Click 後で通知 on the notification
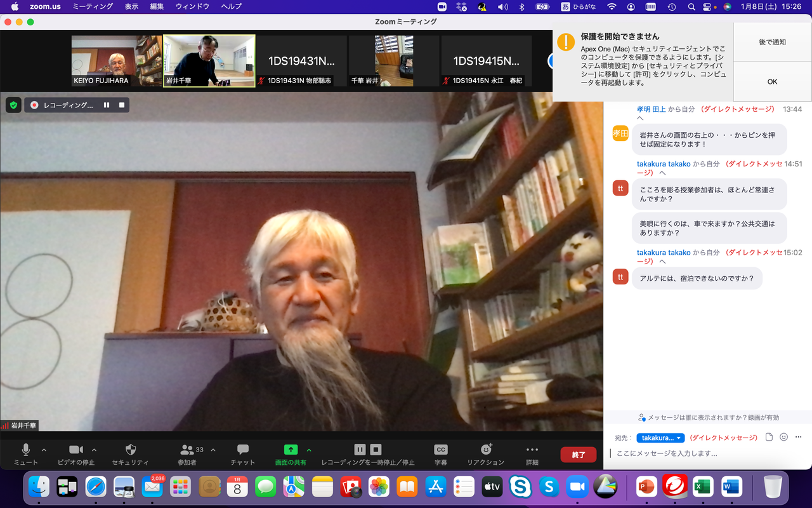This screenshot has height=508, width=812. tap(772, 42)
